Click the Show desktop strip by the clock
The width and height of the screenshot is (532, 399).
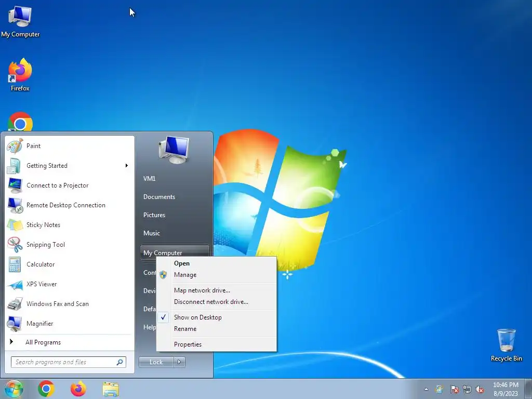(x=528, y=389)
